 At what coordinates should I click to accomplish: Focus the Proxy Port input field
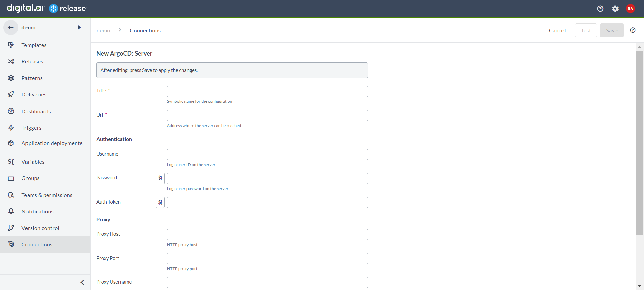pyautogui.click(x=267, y=259)
